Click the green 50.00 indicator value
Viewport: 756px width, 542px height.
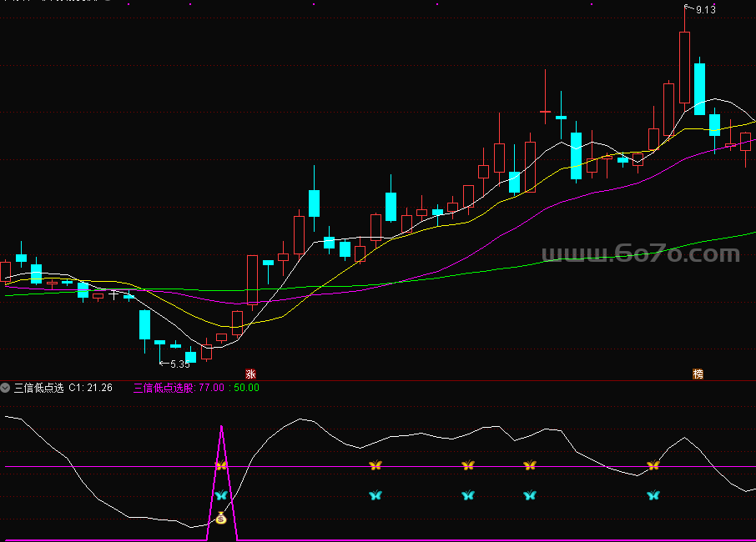pyautogui.click(x=246, y=388)
